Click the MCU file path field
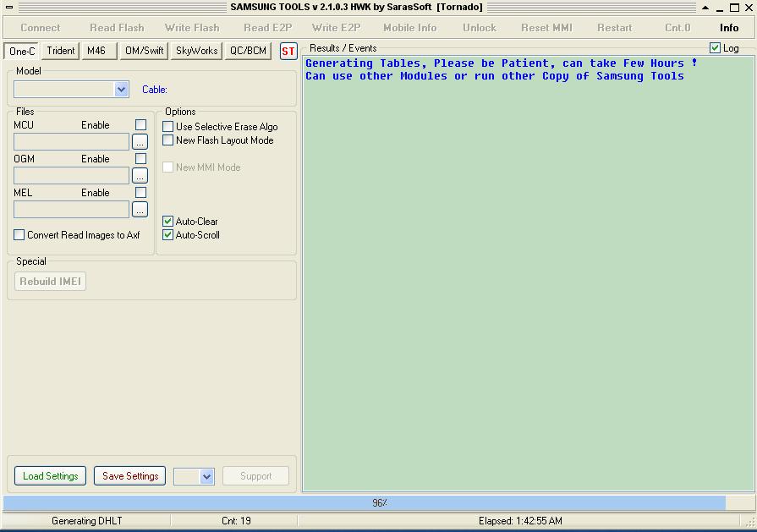The height and width of the screenshot is (532, 757). (x=71, y=142)
